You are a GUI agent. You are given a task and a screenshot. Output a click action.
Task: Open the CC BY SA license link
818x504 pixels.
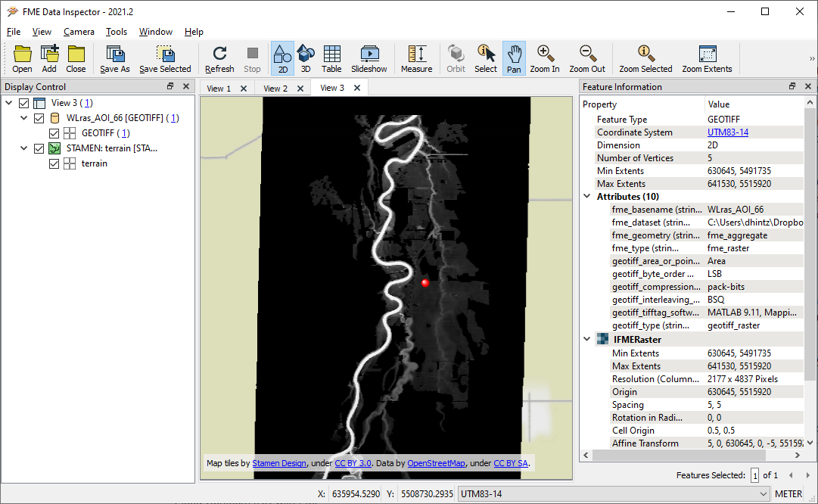[511, 463]
